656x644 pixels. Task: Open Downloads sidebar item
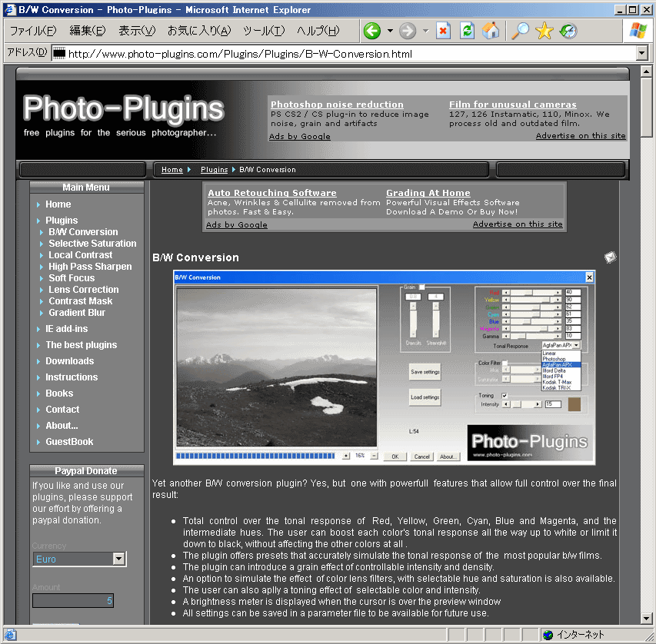[69, 361]
